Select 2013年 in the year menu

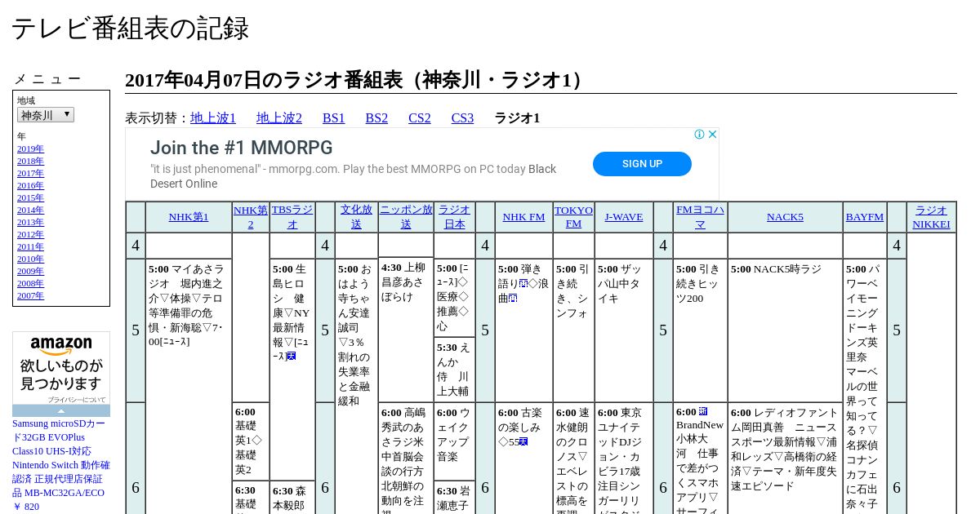coord(30,222)
